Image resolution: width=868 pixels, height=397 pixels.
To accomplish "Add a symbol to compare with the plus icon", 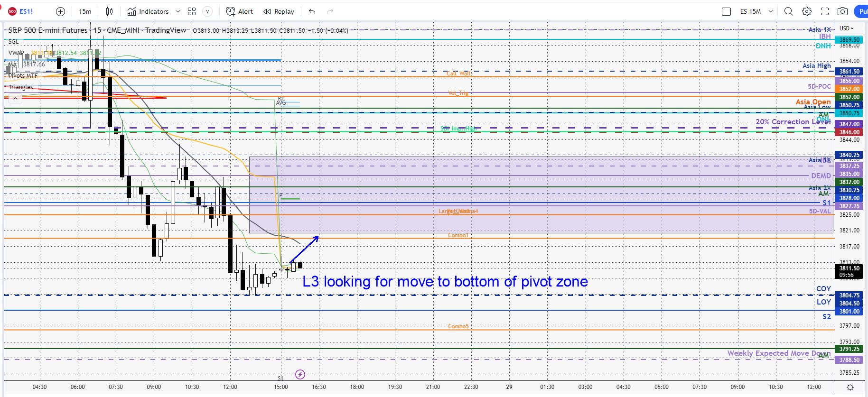I will coord(60,11).
